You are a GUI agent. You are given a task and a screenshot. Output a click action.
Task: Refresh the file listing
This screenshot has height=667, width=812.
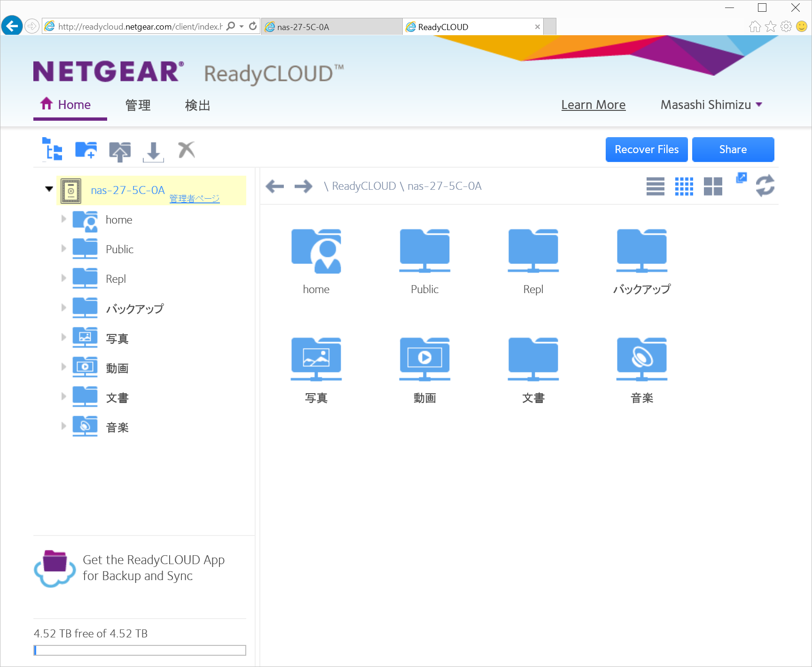point(765,186)
